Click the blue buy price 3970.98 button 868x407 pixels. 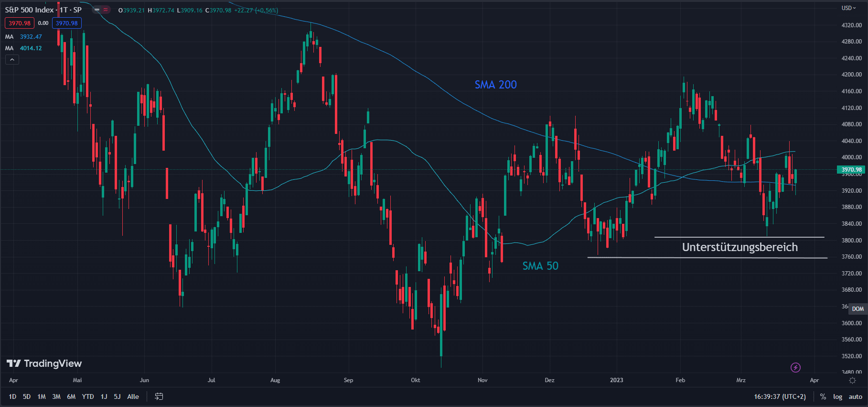(x=66, y=23)
